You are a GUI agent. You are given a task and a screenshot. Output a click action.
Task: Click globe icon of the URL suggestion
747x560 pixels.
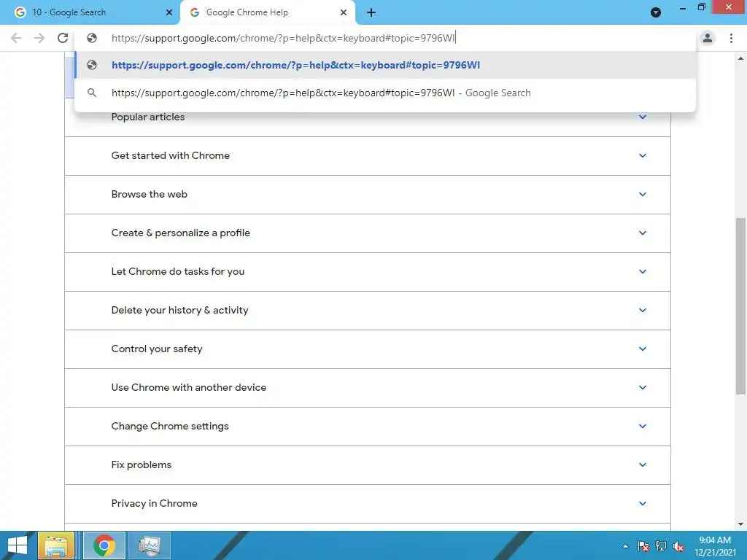pyautogui.click(x=92, y=65)
